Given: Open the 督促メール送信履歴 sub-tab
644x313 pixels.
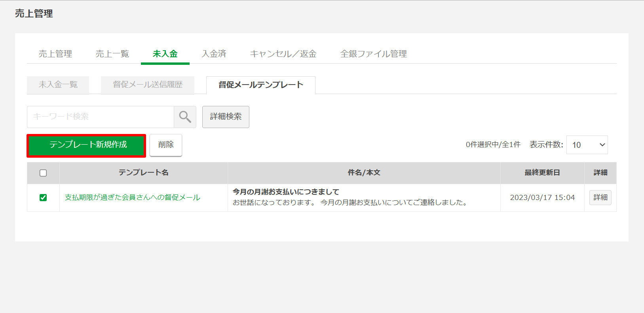Looking at the screenshot, I should pyautogui.click(x=148, y=85).
